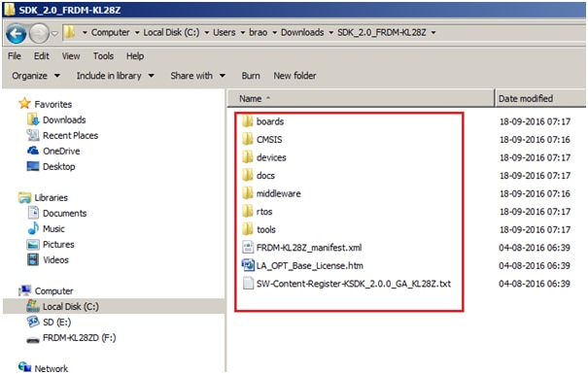This screenshot has height=374, width=588.
Task: Click Computer in the address breadcrumb
Action: click(110, 33)
